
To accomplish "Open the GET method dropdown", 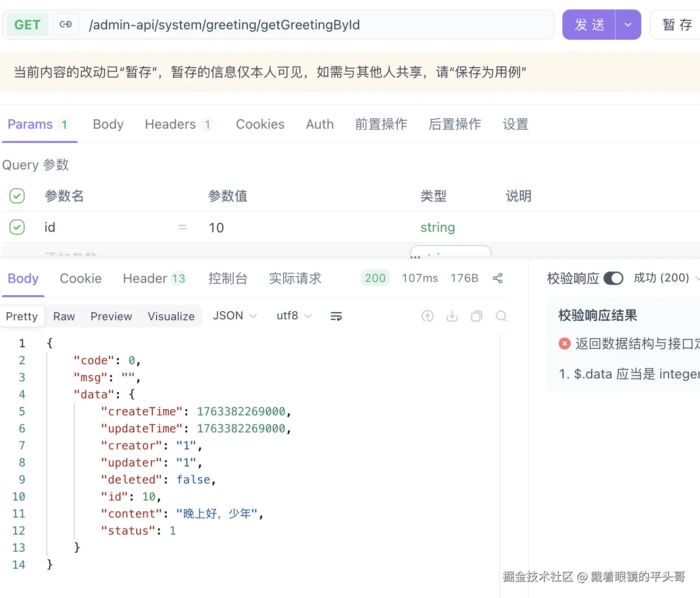I will tap(27, 25).
